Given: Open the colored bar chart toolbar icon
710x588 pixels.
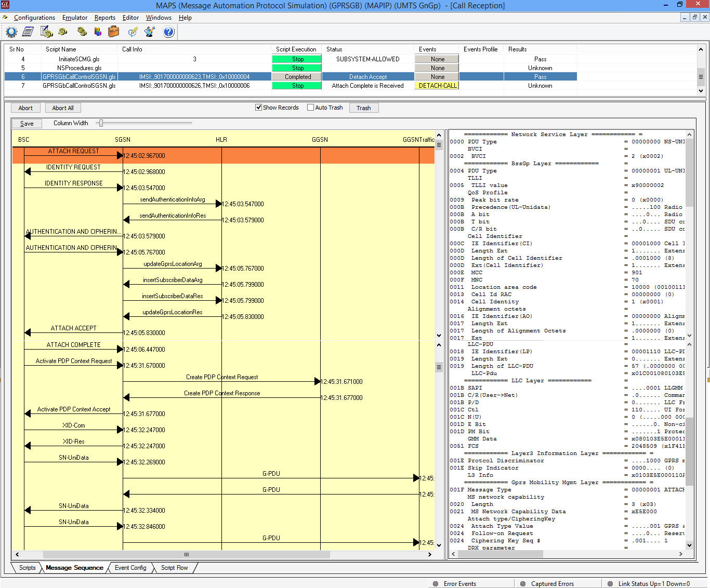Looking at the screenshot, I should click(x=98, y=32).
